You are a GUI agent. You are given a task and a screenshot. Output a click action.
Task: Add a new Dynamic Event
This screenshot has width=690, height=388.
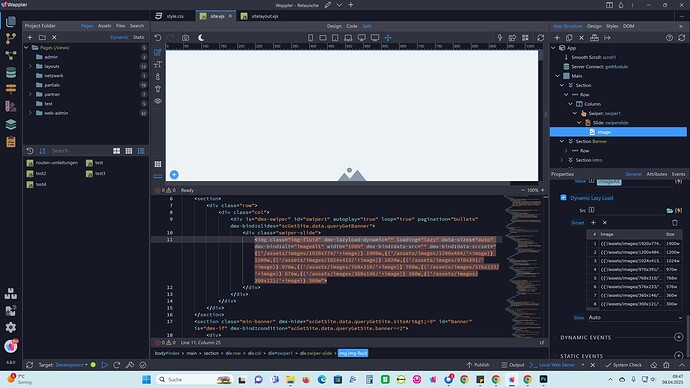coord(678,337)
